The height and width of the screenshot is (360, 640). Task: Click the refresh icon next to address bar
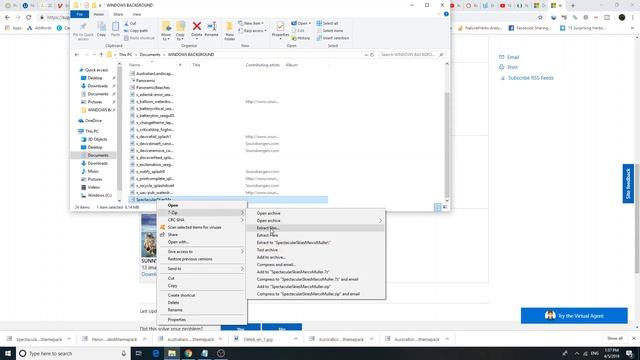(372, 55)
